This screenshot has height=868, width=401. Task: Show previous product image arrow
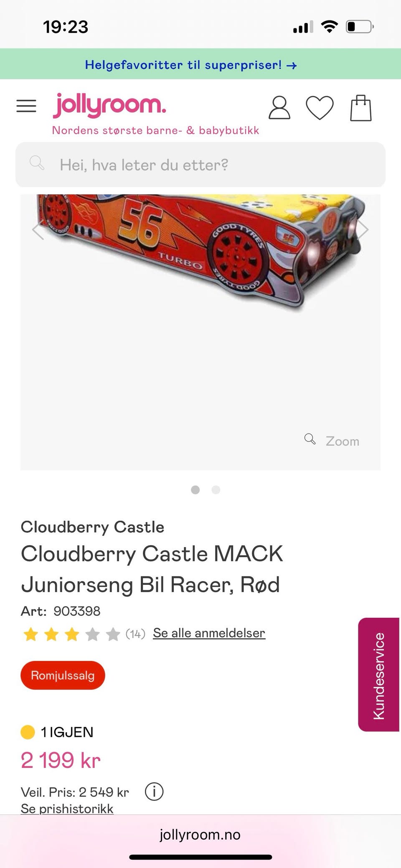[38, 229]
